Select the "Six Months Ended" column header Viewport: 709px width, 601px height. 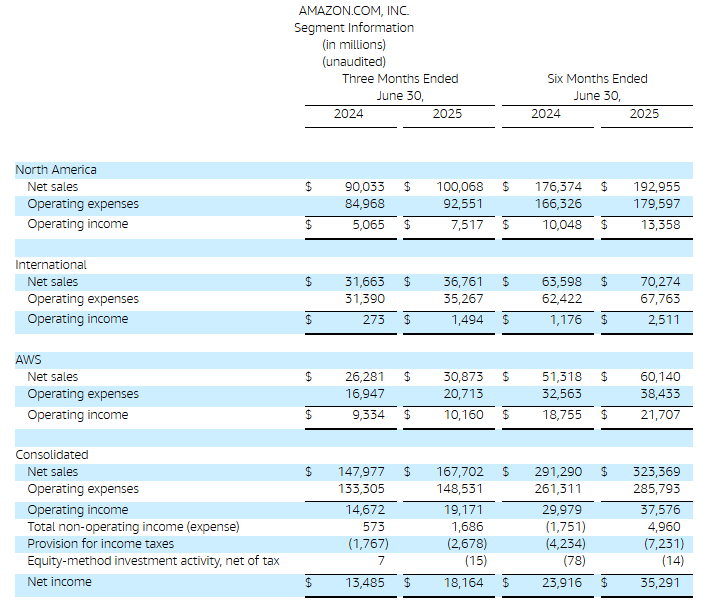tap(597, 79)
